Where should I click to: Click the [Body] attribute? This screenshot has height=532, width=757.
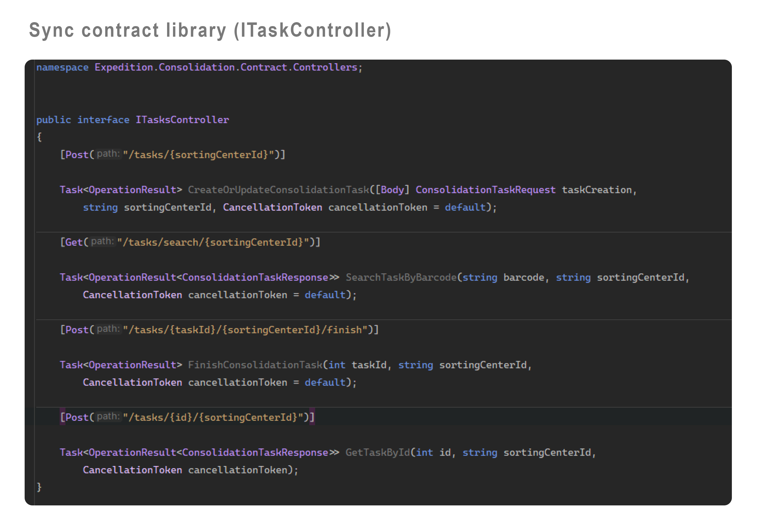[392, 190]
